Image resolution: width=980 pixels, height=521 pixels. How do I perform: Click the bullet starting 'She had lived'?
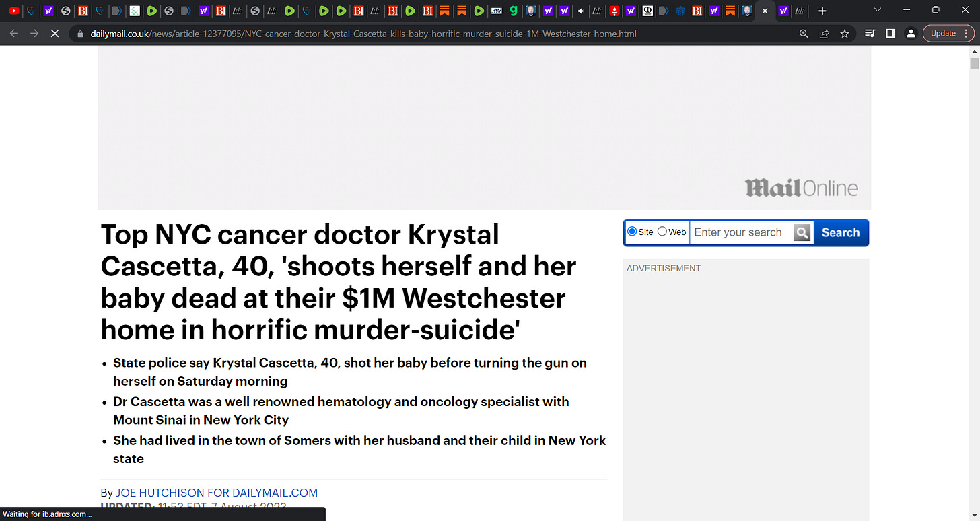tap(359, 450)
